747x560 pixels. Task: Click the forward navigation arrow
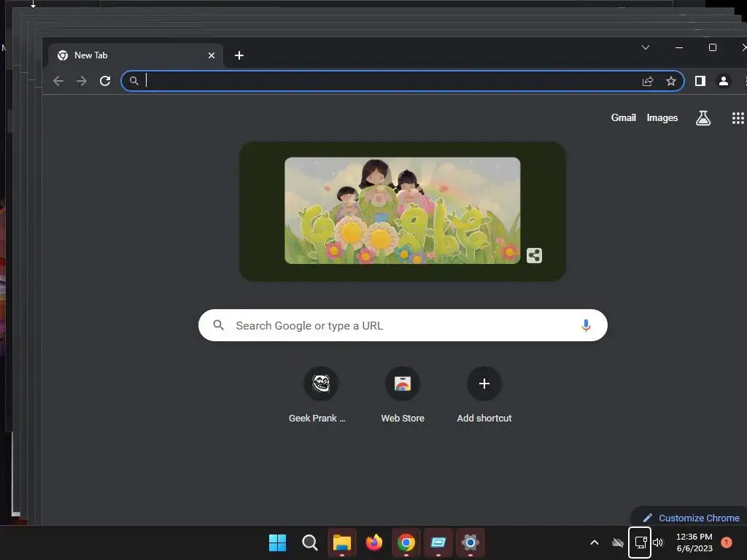pyautogui.click(x=82, y=81)
